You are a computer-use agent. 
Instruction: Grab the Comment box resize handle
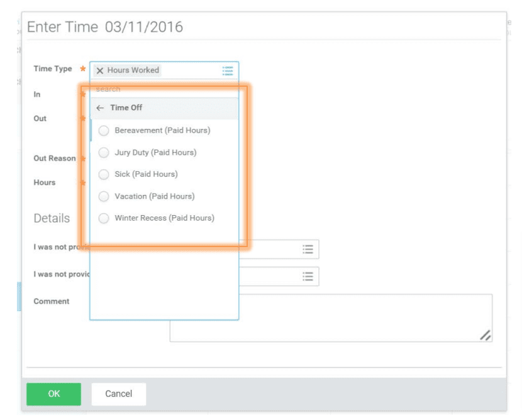click(x=485, y=335)
